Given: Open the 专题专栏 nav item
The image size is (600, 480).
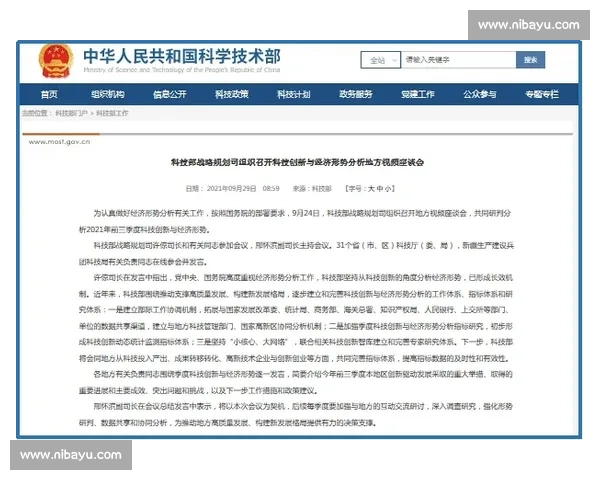Looking at the screenshot, I should [x=542, y=94].
